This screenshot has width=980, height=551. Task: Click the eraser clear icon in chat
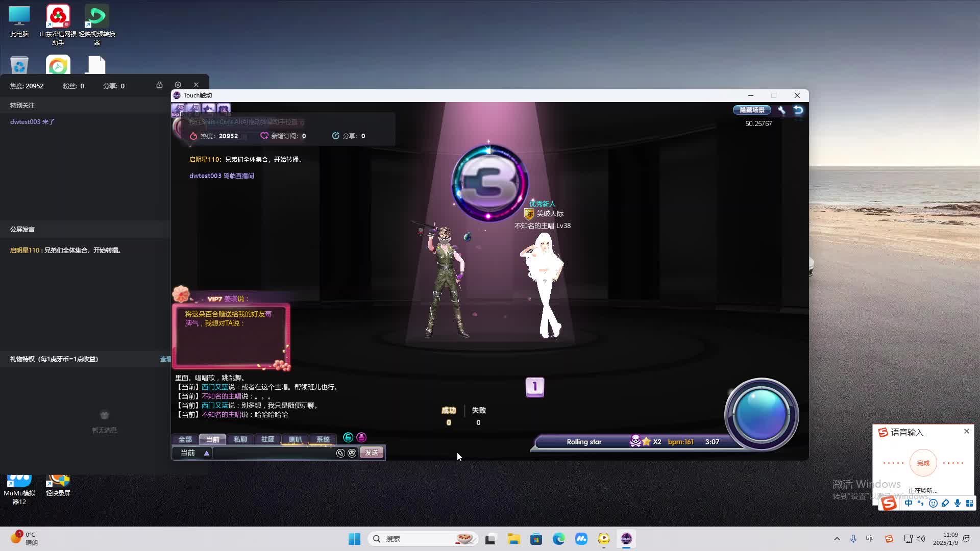click(340, 453)
